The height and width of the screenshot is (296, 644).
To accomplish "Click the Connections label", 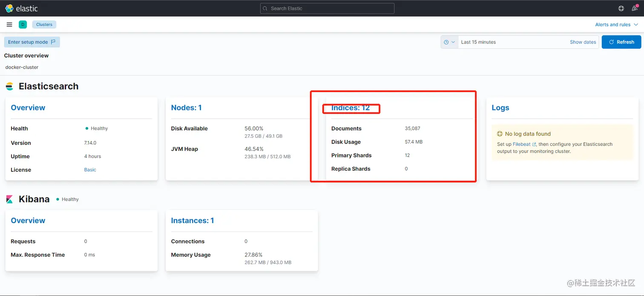I will tap(188, 241).
